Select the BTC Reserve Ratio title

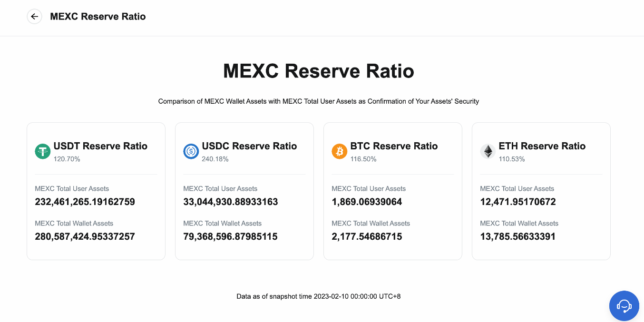click(x=394, y=146)
